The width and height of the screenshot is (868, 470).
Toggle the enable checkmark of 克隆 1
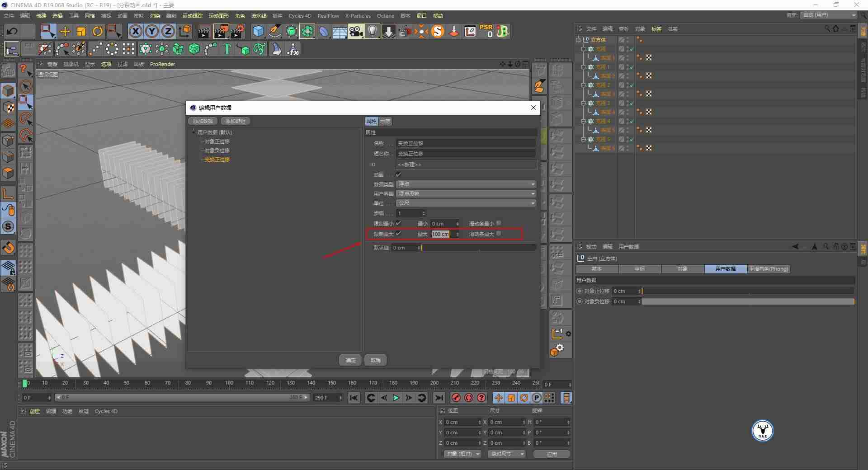click(632, 67)
